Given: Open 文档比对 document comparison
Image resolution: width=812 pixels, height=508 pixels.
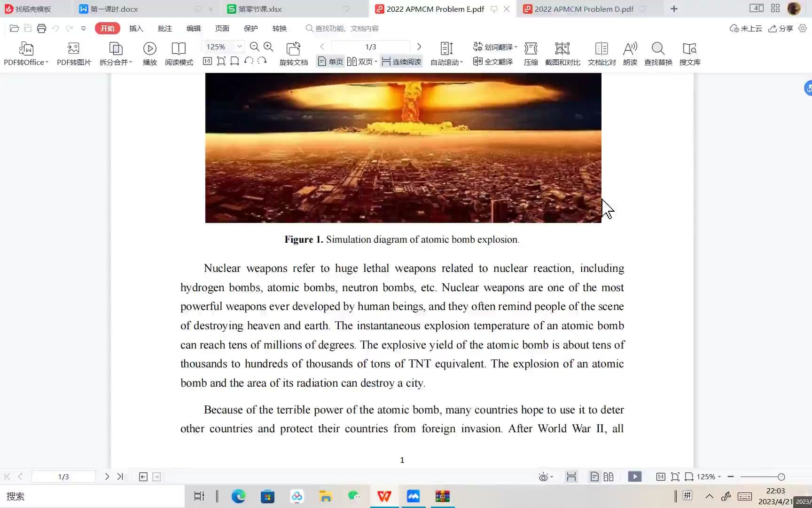Looking at the screenshot, I should (601, 54).
